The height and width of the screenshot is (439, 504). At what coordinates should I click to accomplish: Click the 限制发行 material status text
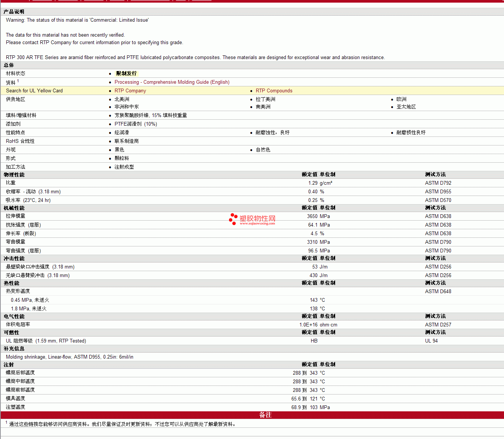tap(126, 73)
